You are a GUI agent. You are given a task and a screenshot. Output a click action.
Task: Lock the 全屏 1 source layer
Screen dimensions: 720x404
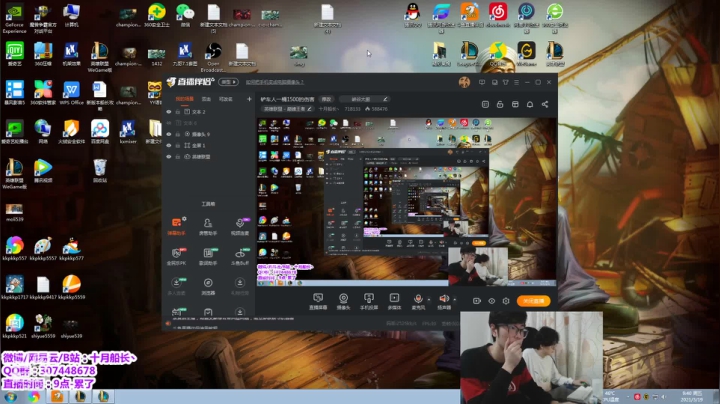point(178,145)
